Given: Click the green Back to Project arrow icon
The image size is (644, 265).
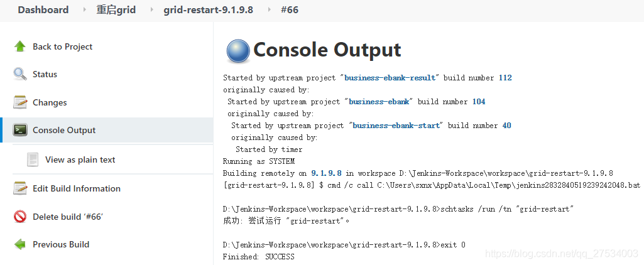Looking at the screenshot, I should click(x=19, y=46).
